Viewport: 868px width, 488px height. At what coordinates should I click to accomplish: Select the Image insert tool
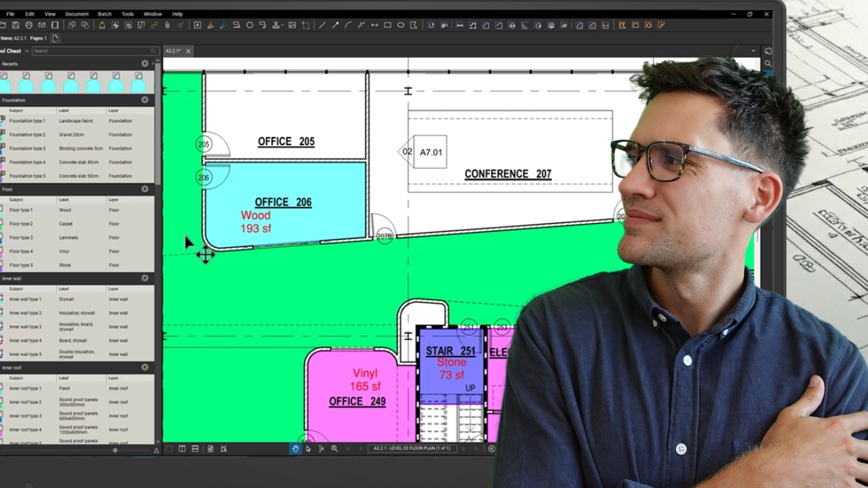point(292,25)
